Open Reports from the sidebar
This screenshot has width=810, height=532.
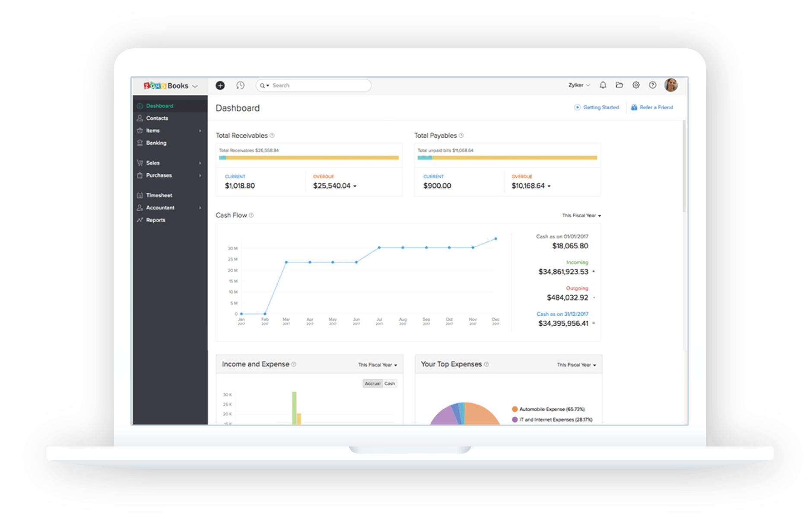pos(156,220)
